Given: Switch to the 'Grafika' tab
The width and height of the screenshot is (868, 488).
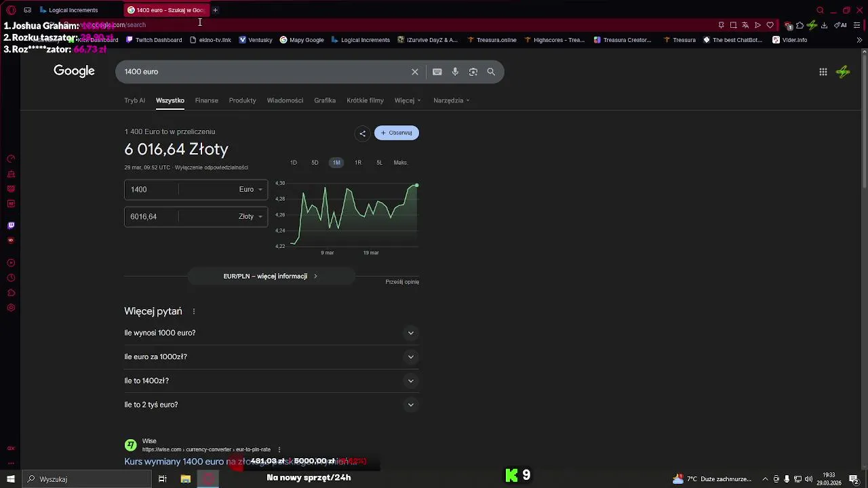Looking at the screenshot, I should click(325, 100).
